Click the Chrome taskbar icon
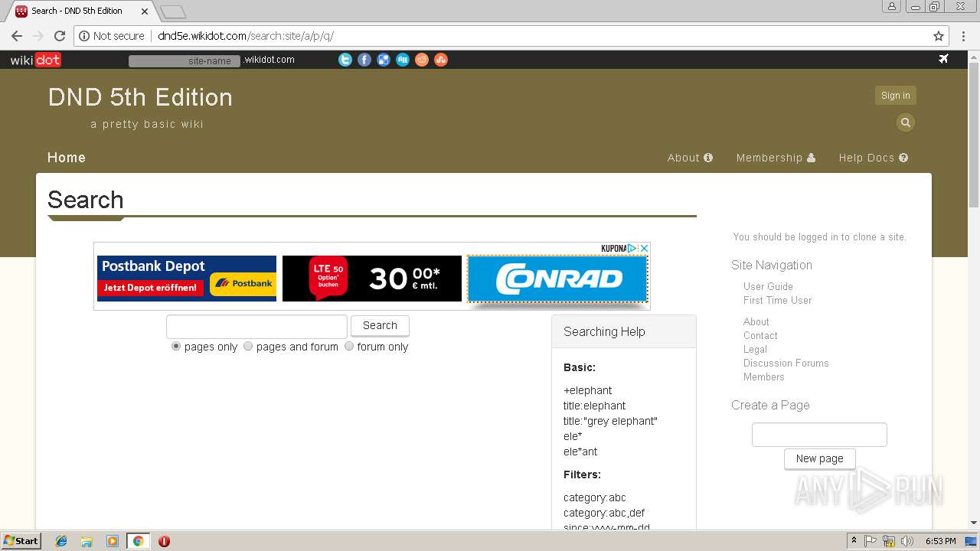The width and height of the screenshot is (980, 551). point(138,541)
